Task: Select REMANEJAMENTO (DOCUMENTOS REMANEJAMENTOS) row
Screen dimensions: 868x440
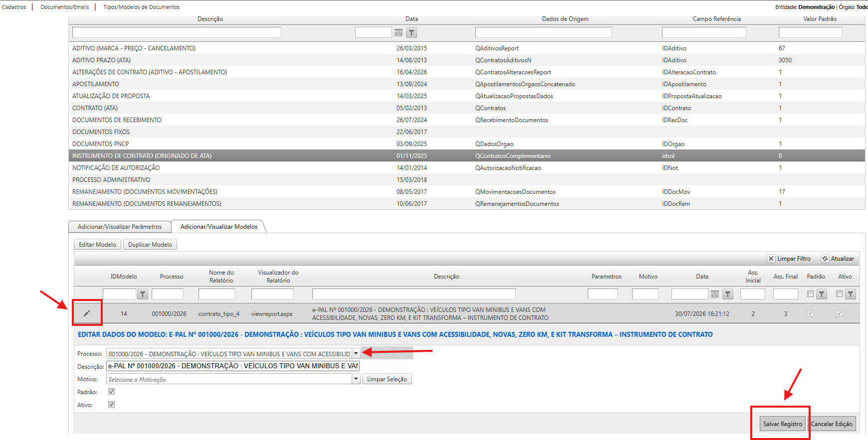Action: [466, 204]
